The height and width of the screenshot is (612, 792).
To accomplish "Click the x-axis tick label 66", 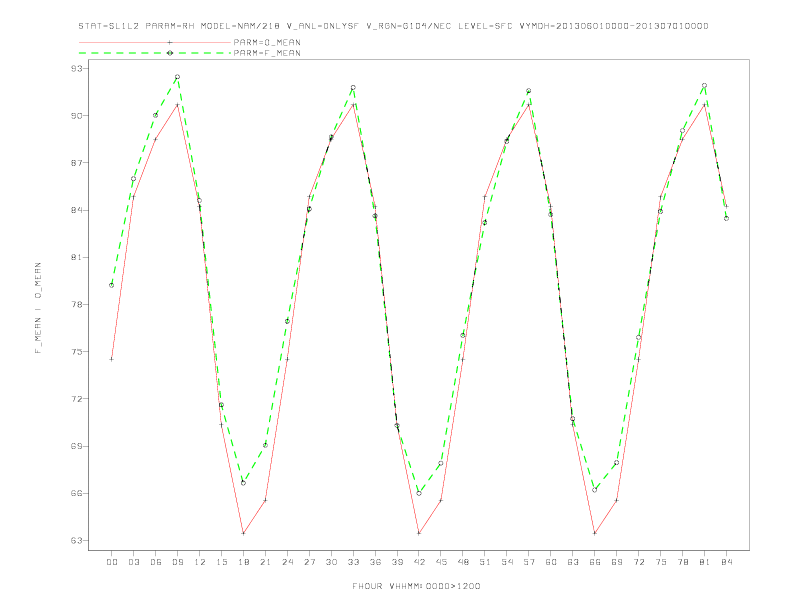I will (x=595, y=562).
